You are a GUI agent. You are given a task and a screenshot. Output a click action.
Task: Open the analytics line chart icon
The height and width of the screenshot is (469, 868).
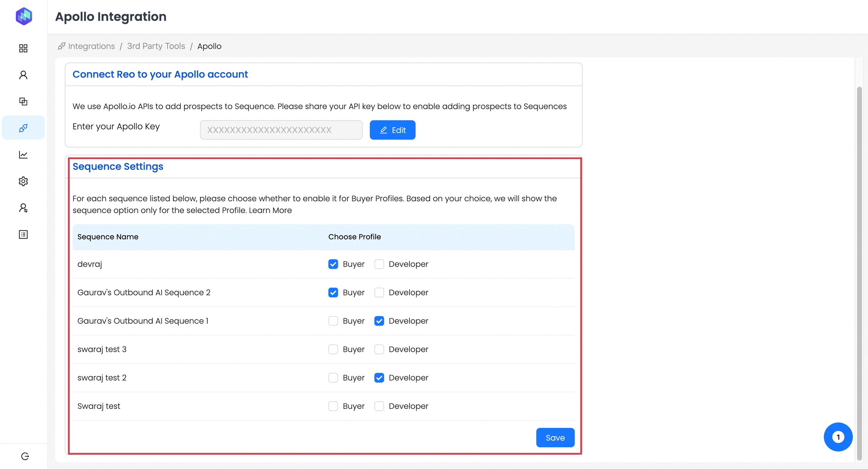(x=23, y=155)
